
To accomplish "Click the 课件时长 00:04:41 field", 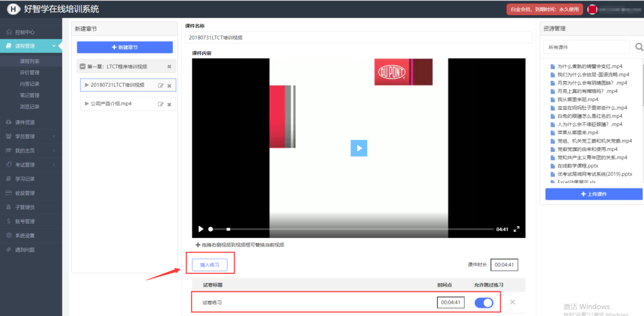I will coord(504,264).
